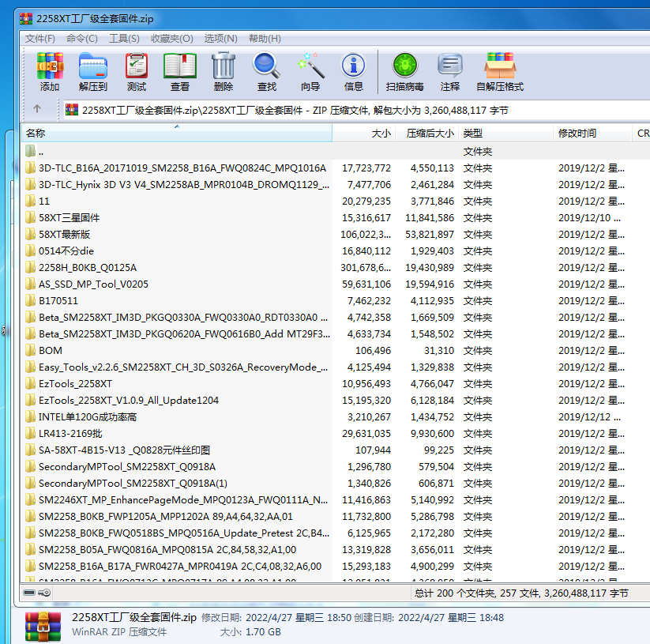Click the Add (添加) toolbar icon
Viewport: 650px width, 644px height.
pos(50,71)
